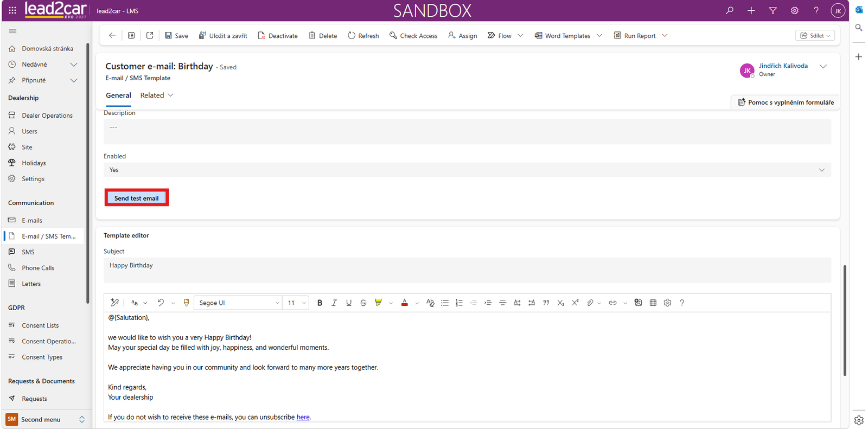Open the Enabled Yes dropdown
868x429 pixels.
pos(467,170)
